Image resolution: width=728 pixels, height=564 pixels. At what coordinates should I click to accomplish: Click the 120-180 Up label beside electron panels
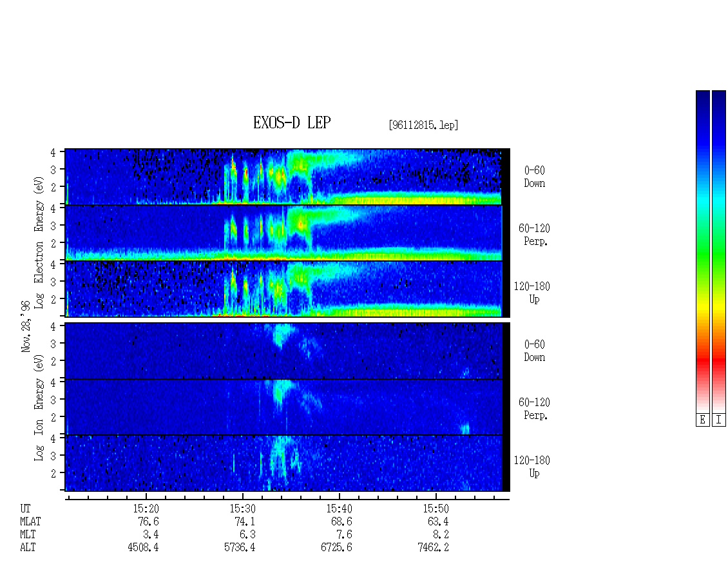532,293
